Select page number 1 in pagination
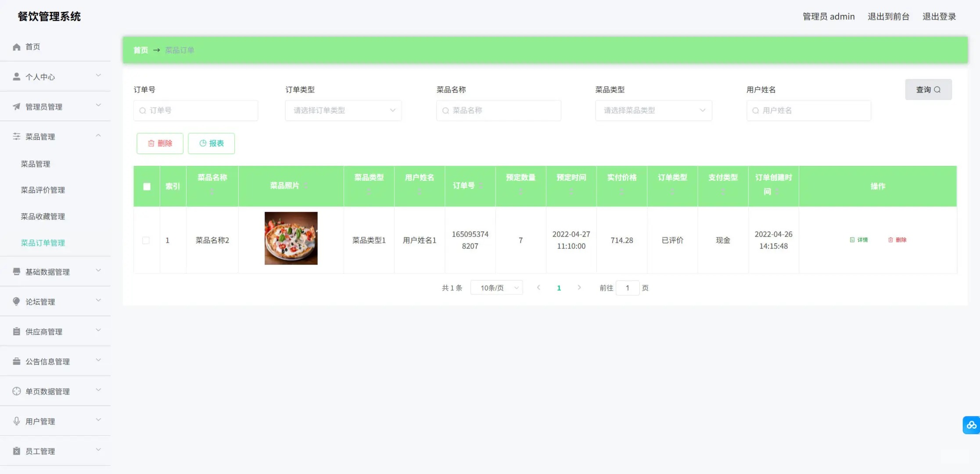This screenshot has width=980, height=474. [x=559, y=288]
